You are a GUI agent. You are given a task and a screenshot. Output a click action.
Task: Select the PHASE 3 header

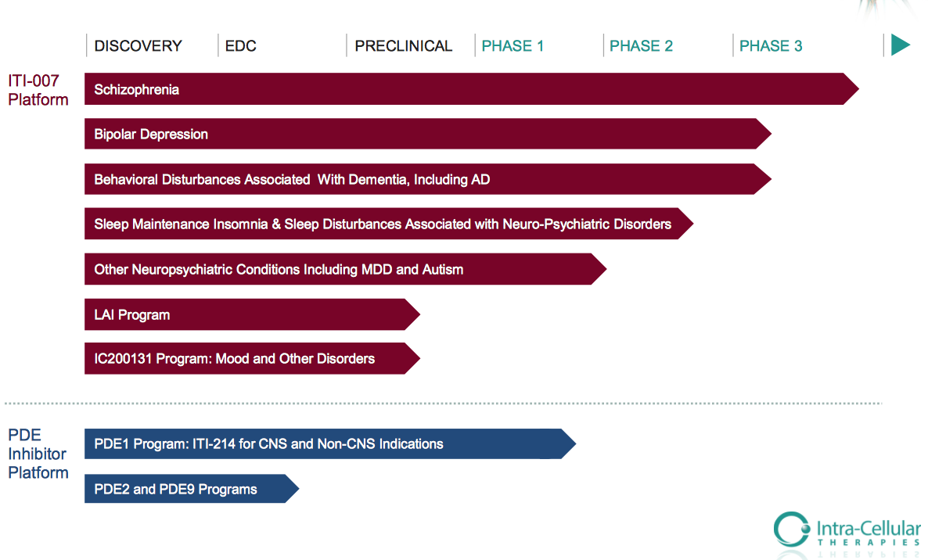coord(771,46)
